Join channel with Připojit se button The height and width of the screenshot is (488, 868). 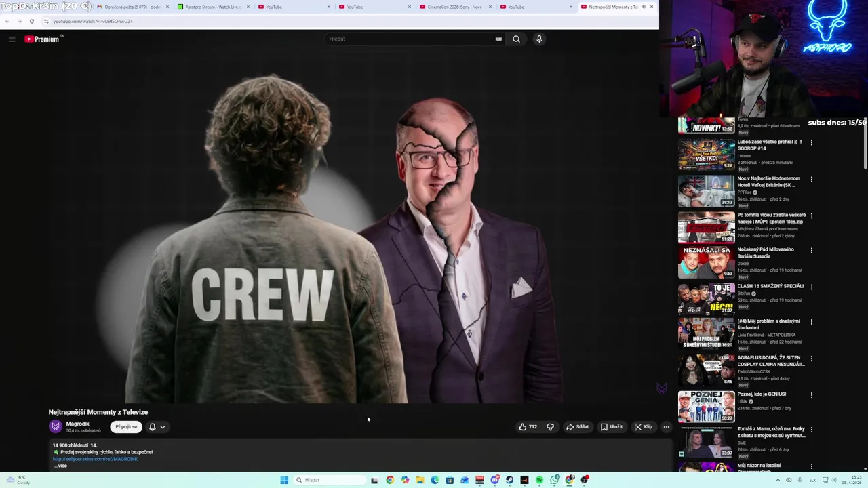126,427
